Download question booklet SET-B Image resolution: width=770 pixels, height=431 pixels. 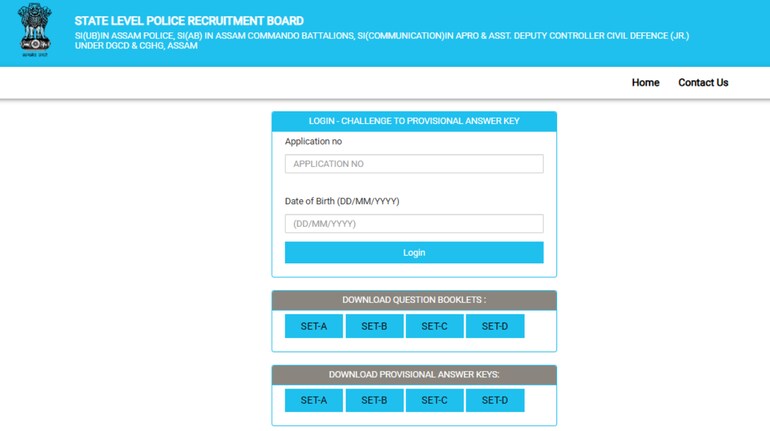(374, 326)
